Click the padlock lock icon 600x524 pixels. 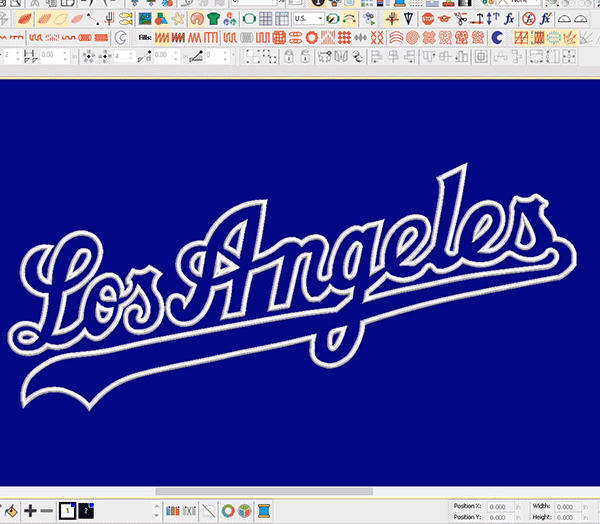(x=289, y=57)
